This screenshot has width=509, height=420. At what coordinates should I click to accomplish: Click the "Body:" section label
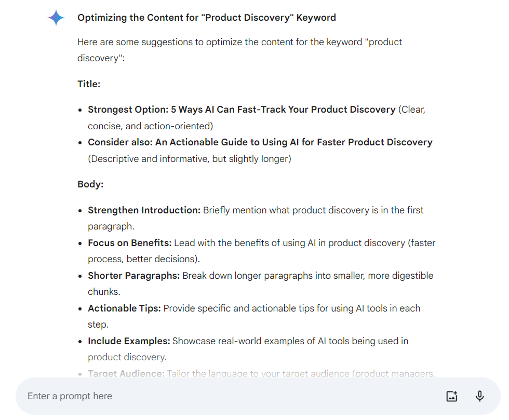(x=90, y=184)
